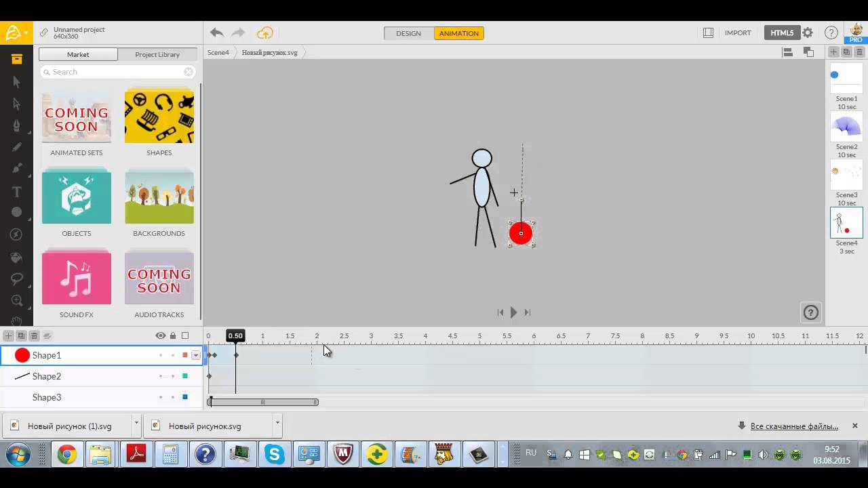Expand Shape1 layer dropdown arrow
The height and width of the screenshot is (488, 868).
pyautogui.click(x=196, y=355)
